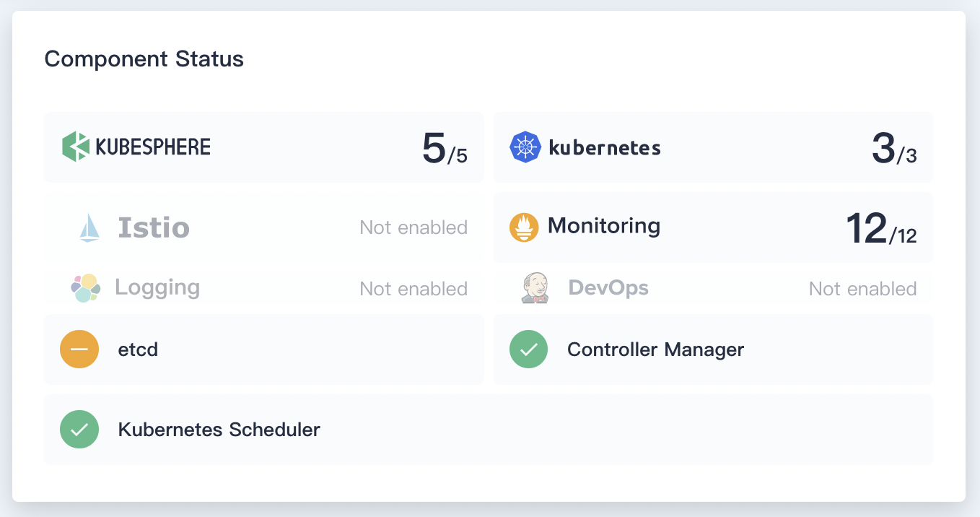Click Not enabled next to Istio
The image size is (980, 517).
(414, 227)
